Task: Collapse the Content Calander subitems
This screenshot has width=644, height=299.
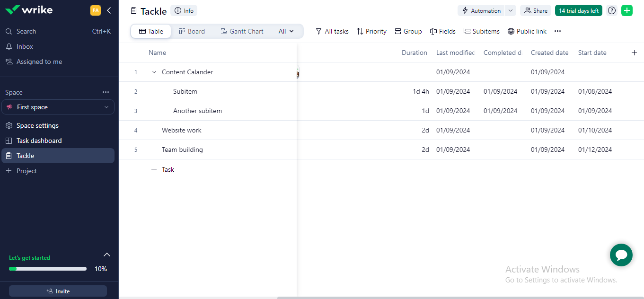Action: 154,72
